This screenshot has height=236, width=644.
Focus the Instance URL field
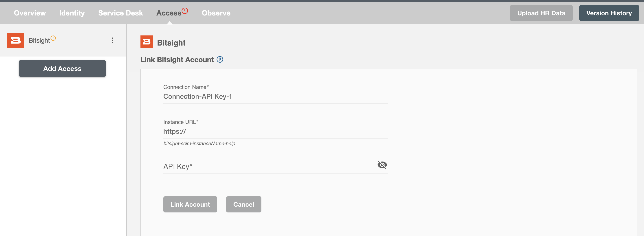pos(275,131)
